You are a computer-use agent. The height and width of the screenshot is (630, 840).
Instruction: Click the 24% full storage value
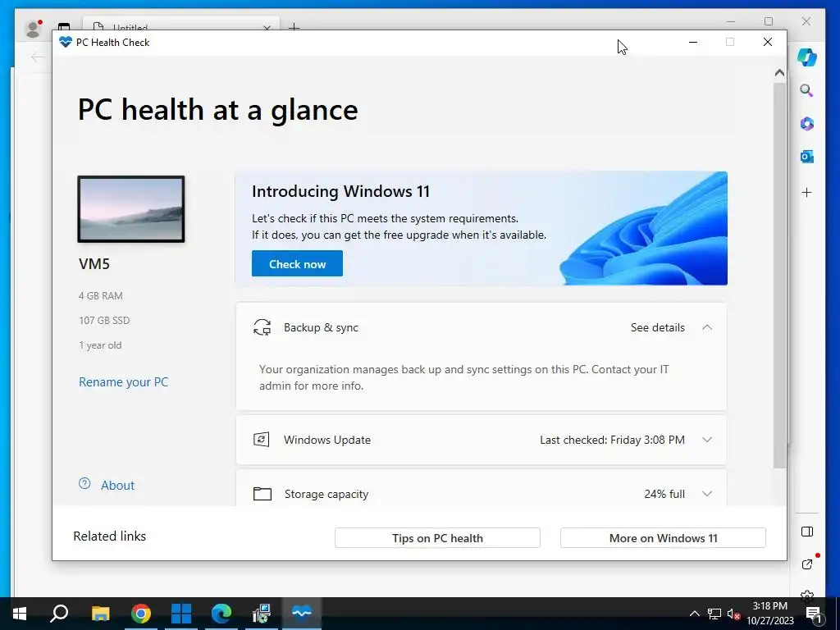click(664, 494)
